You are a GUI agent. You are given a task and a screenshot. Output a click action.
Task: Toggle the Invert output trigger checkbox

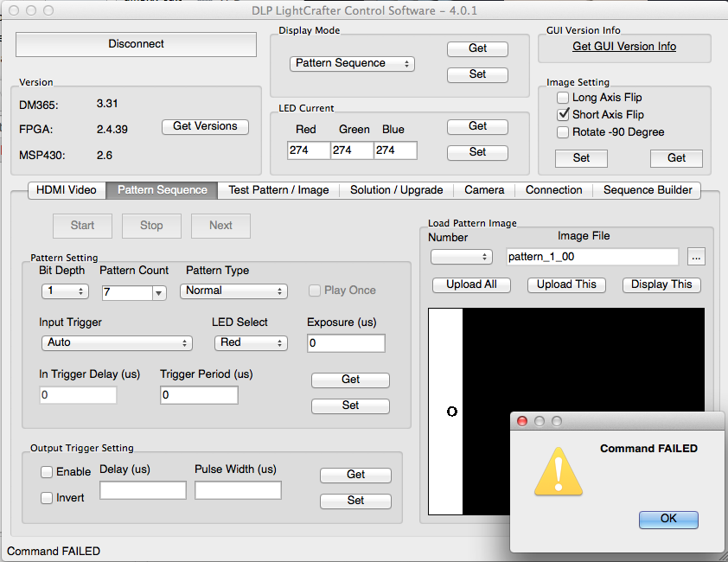pyautogui.click(x=47, y=498)
